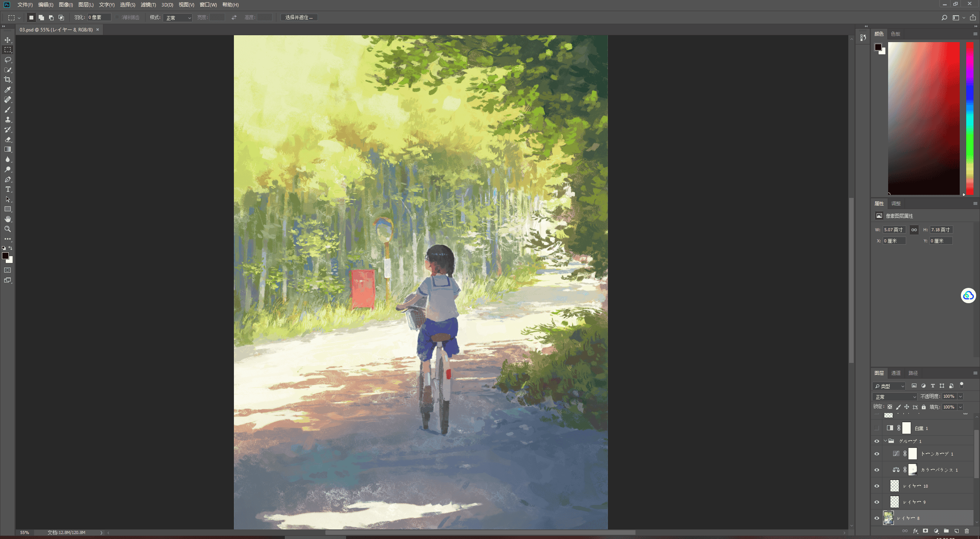Select the Crop tool
Image resolution: width=980 pixels, height=539 pixels.
(x=8, y=80)
